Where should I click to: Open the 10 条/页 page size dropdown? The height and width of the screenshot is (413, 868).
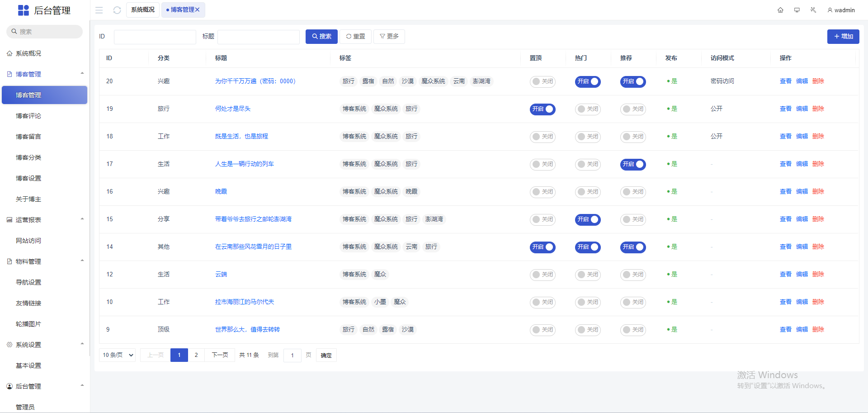click(x=118, y=355)
